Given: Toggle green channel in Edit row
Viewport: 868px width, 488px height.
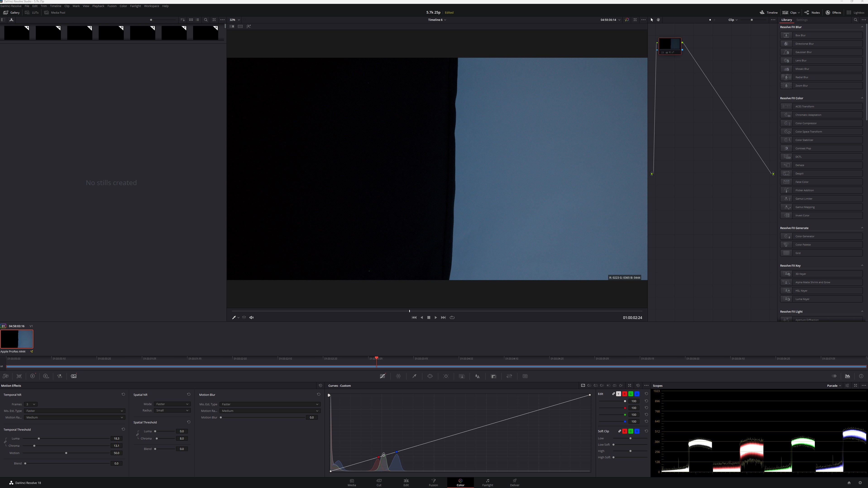Looking at the screenshot, I should tap(630, 394).
